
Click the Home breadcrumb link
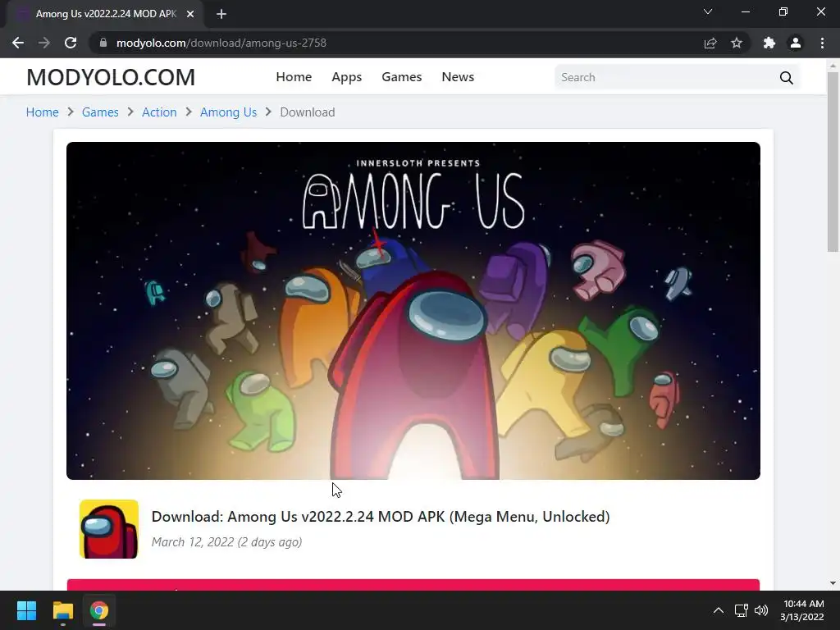[43, 112]
